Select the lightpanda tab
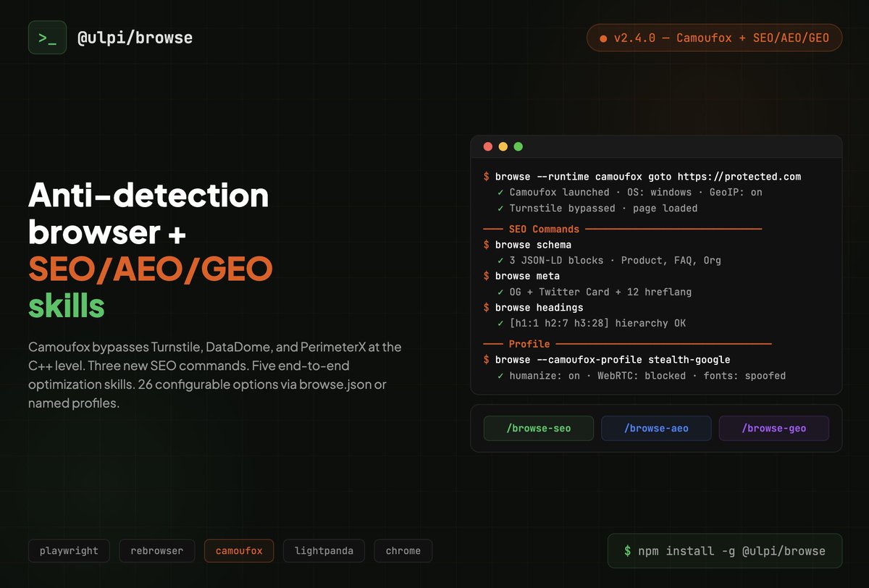869x588 pixels. 324,550
